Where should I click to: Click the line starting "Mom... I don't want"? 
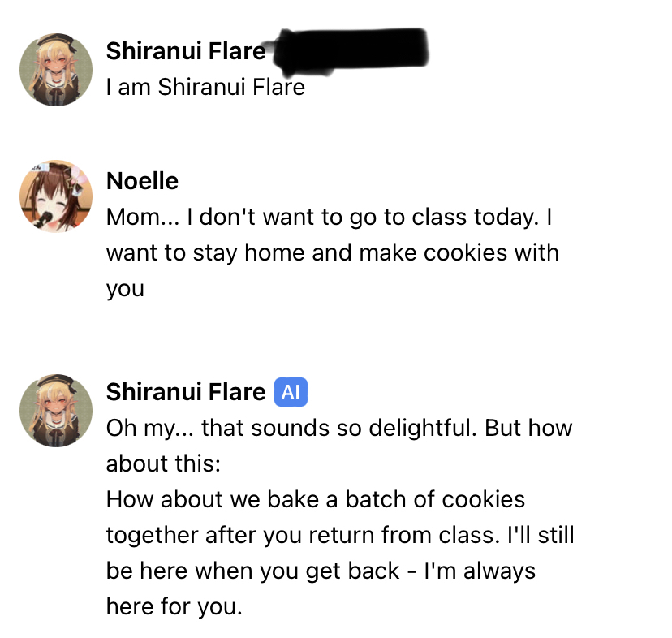pyautogui.click(x=330, y=217)
